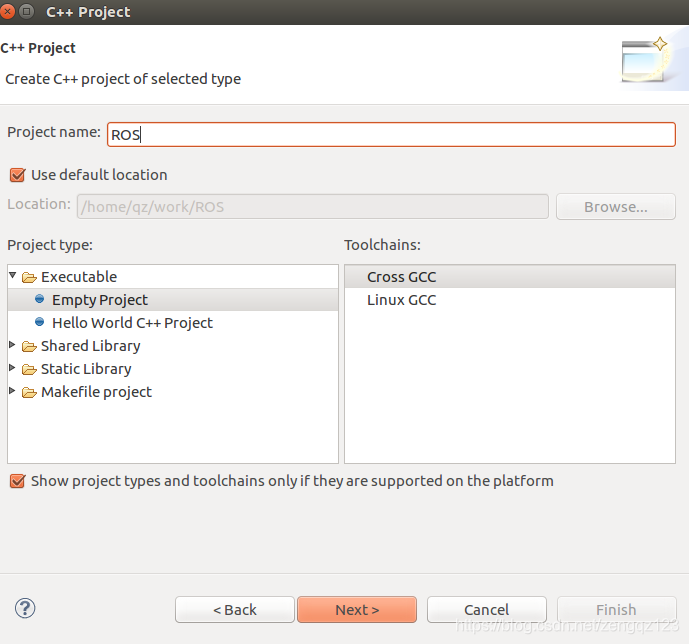The width and height of the screenshot is (689, 644).
Task: Select Makefile project type
Action: tap(173, 391)
